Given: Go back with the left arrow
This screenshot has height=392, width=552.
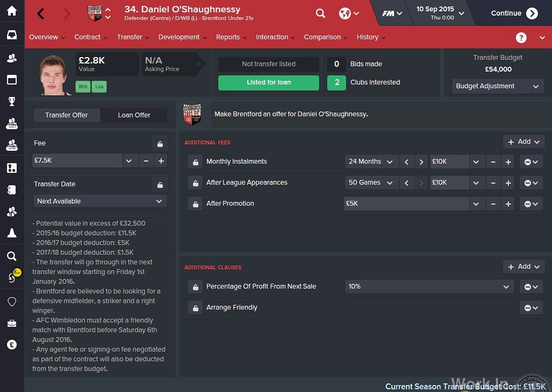Looking at the screenshot, I should pos(41,13).
